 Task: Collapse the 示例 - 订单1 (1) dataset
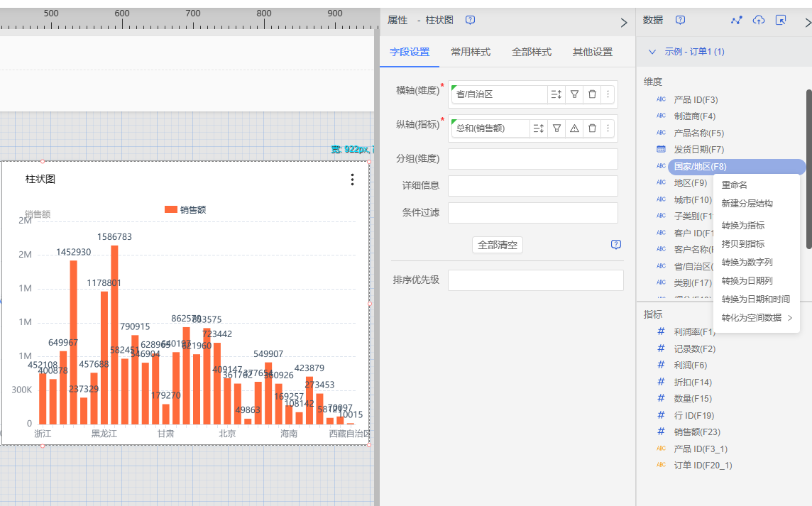click(652, 52)
